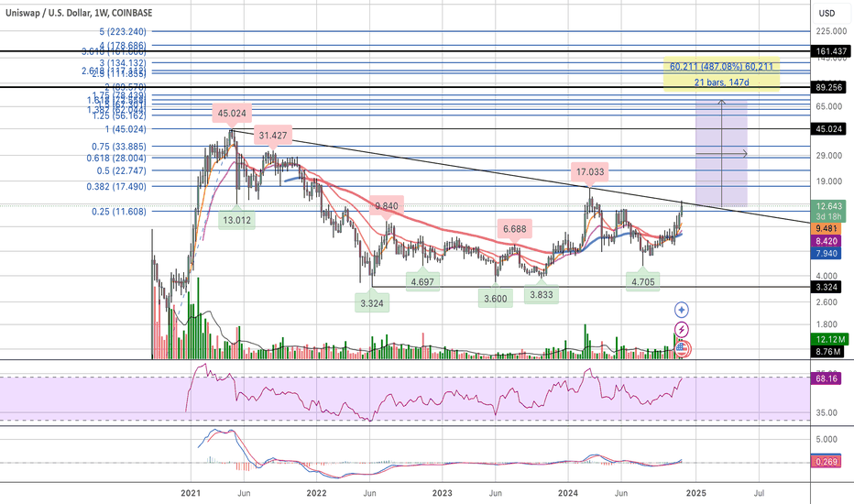Select the 0.382 (17.490) Fibonacci level label

116,186
